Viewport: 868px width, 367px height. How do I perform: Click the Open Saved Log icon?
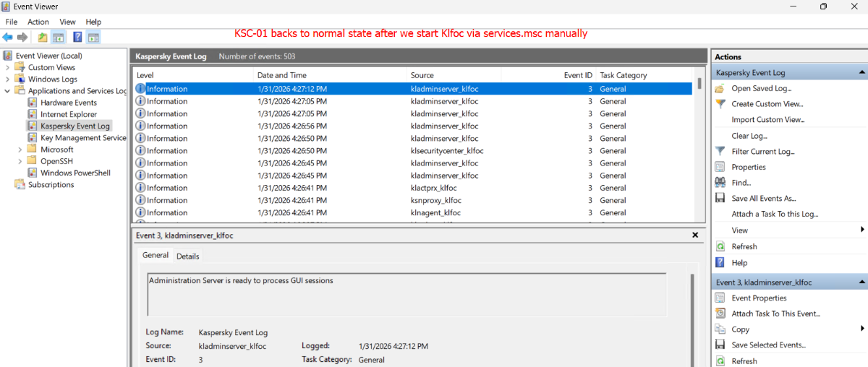tap(720, 88)
